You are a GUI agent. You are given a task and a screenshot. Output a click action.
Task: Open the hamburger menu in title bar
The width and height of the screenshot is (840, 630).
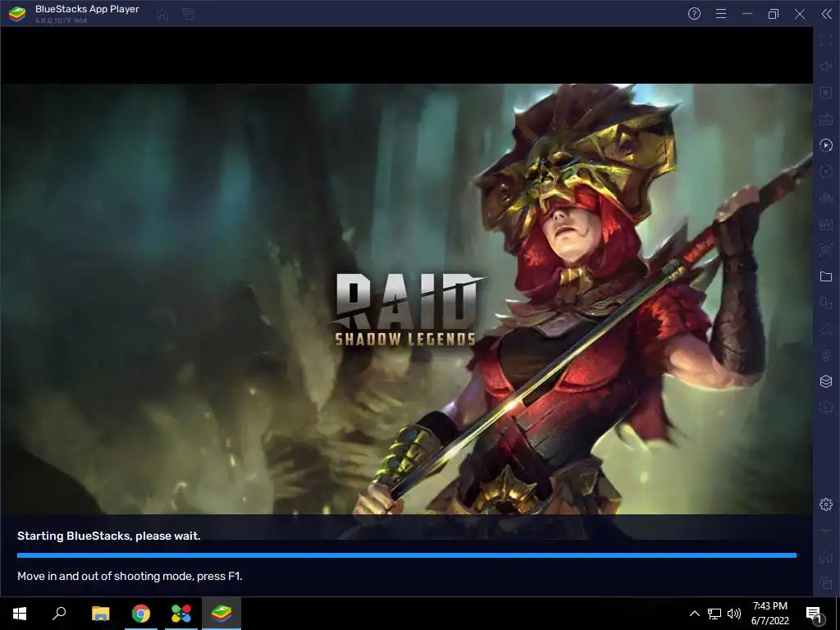pyautogui.click(x=721, y=14)
